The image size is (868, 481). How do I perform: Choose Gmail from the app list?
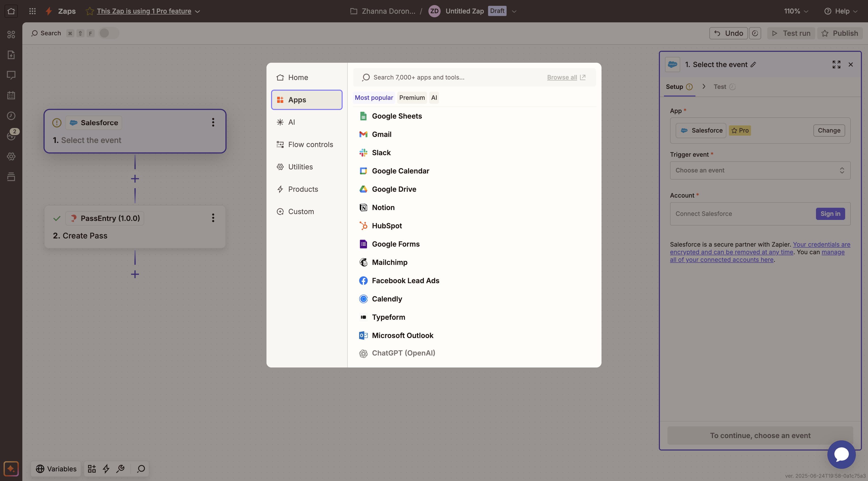point(474,134)
